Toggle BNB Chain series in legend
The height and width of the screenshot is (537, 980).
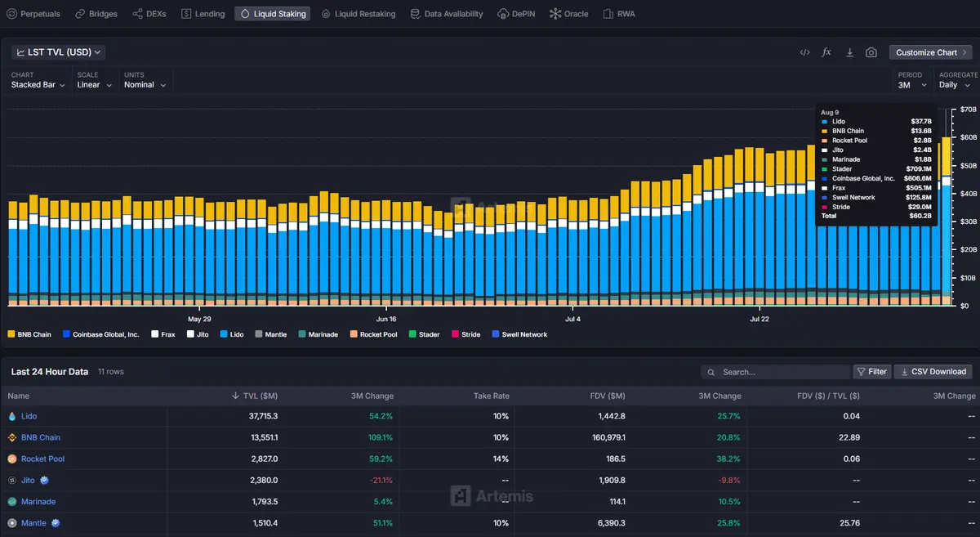[29, 334]
